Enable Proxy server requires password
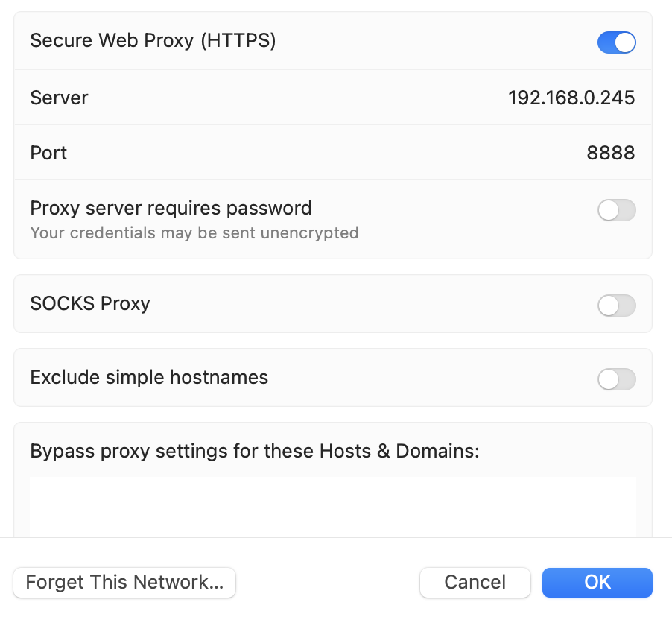The width and height of the screenshot is (672, 617). pyautogui.click(x=616, y=210)
